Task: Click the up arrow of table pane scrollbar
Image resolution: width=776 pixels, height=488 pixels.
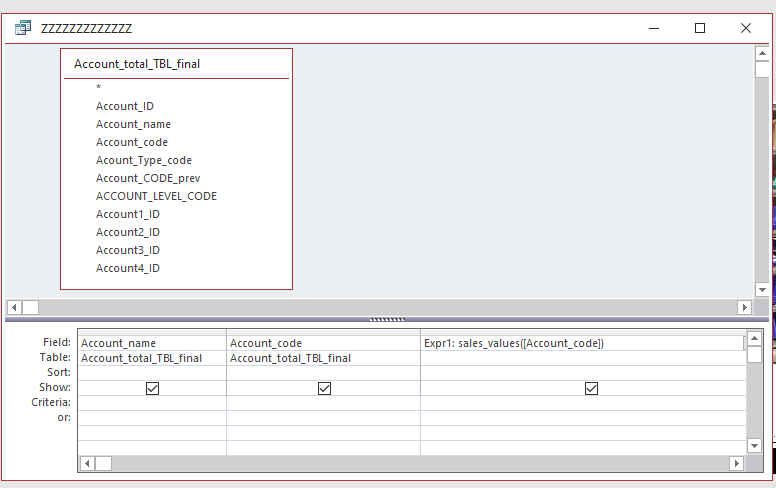Action: (x=762, y=53)
